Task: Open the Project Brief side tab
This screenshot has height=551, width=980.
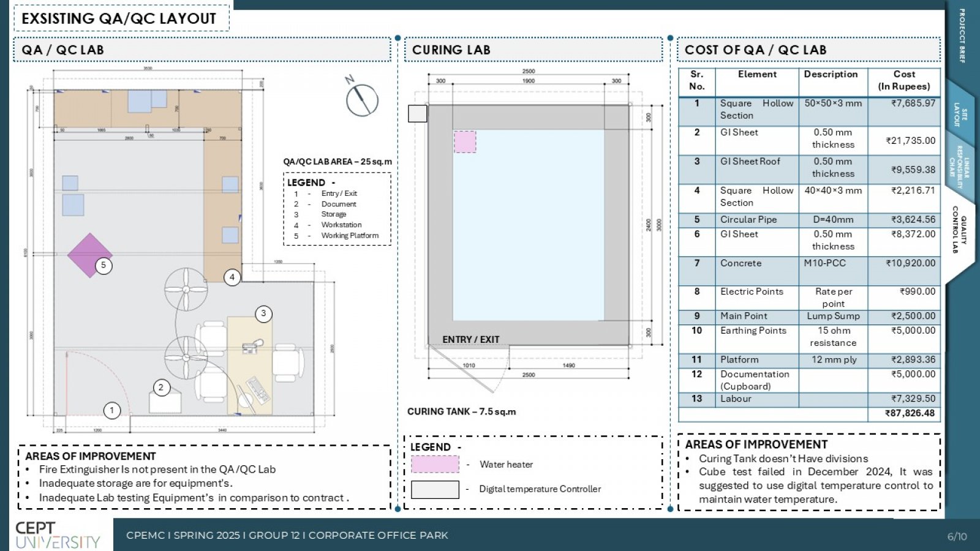Action: point(962,36)
